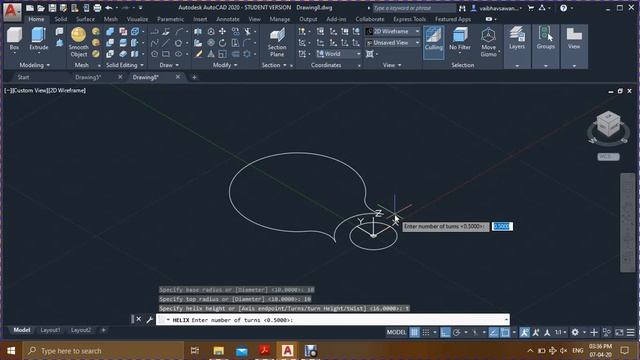Viewport: 640px width, 360px height.
Task: Select the Box modeling tool
Action: pyautogui.click(x=14, y=38)
